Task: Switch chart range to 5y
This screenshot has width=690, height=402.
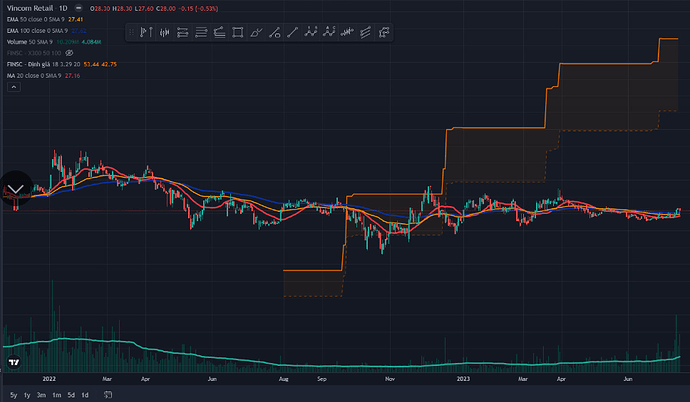Action: coord(14,395)
